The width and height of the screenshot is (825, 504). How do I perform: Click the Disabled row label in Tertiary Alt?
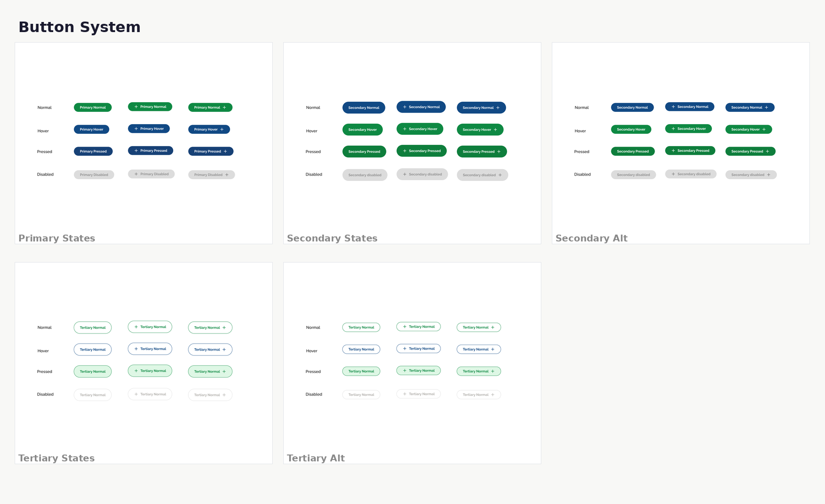click(x=314, y=394)
